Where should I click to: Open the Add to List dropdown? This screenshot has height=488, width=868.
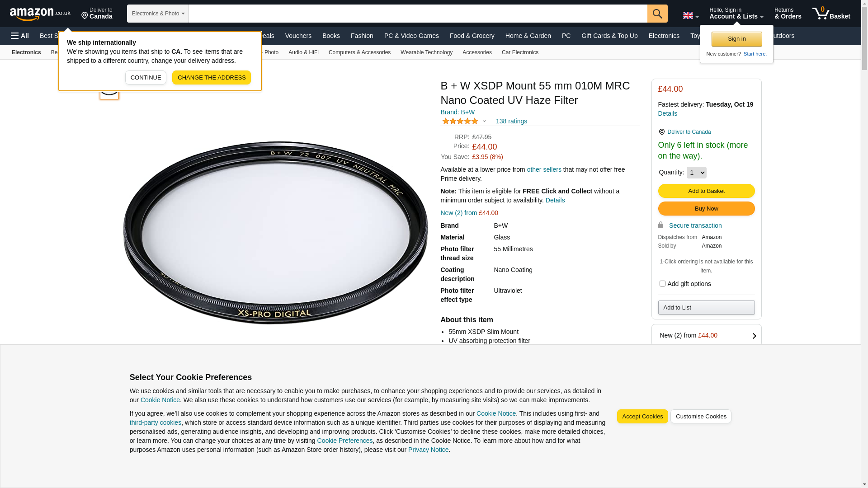(x=706, y=308)
